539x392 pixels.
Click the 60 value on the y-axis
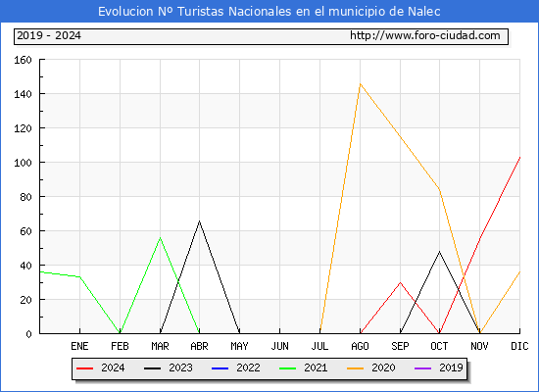[x=25, y=231]
